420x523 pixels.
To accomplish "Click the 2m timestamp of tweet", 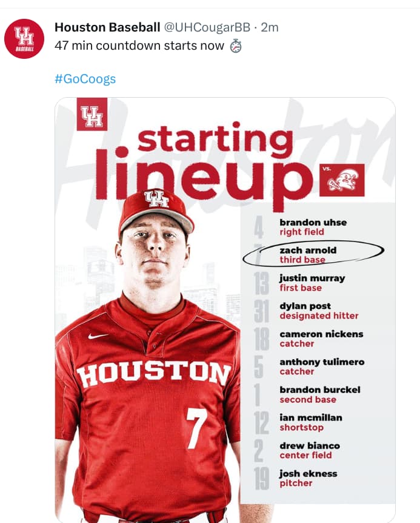I will pyautogui.click(x=270, y=27).
